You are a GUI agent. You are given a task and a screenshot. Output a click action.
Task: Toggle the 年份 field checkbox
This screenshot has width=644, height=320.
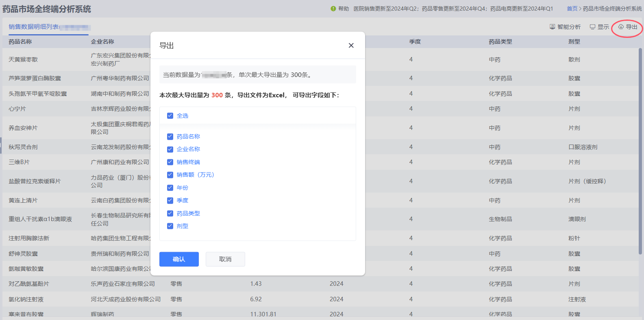click(x=170, y=188)
